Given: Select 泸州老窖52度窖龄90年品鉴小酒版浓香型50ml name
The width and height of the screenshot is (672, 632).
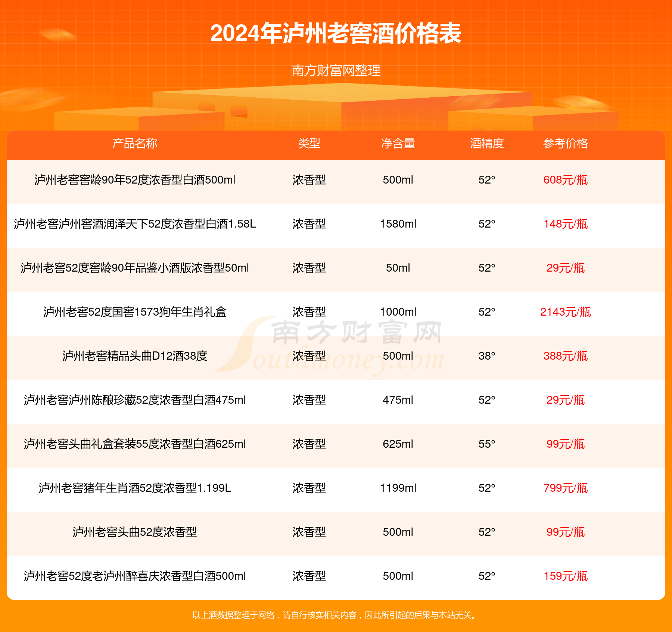Looking at the screenshot, I should point(135,268).
